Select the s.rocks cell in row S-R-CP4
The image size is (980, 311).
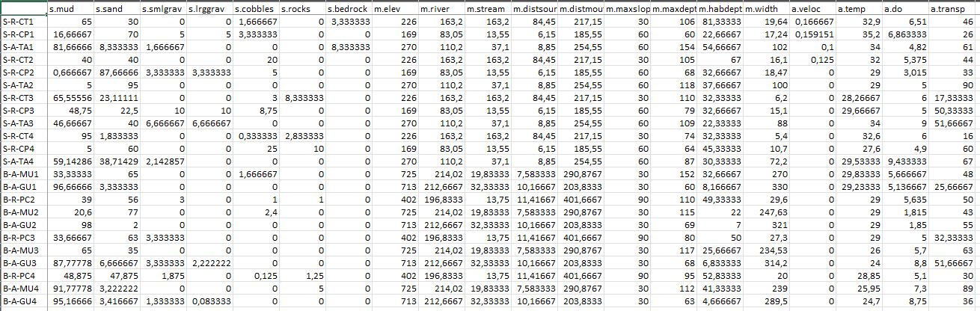pyautogui.click(x=302, y=149)
